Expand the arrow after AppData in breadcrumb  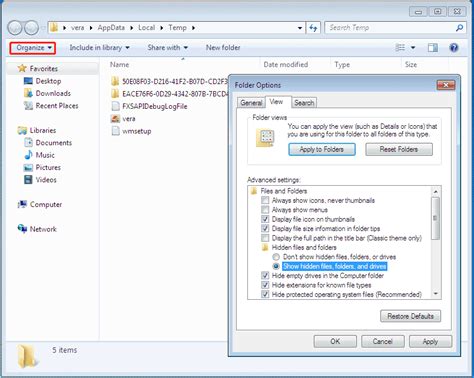click(131, 28)
